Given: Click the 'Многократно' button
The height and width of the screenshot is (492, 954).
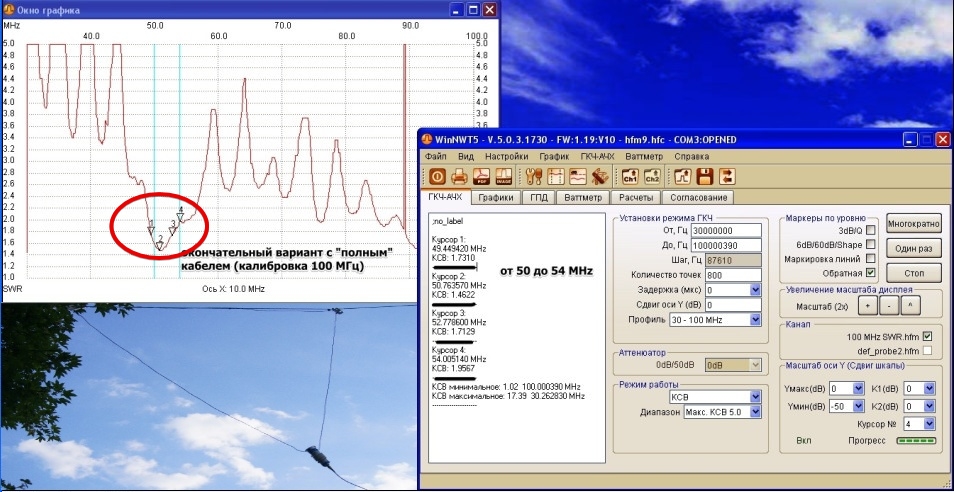Looking at the screenshot, I should [x=914, y=222].
